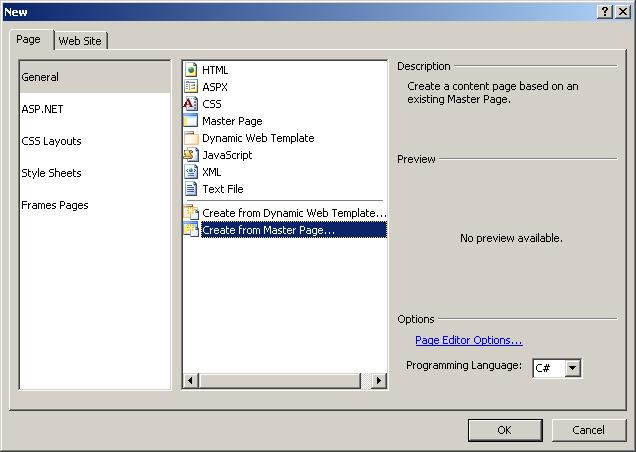Click the XML file icon
Viewport: 636px width, 452px height.
pyautogui.click(x=191, y=172)
